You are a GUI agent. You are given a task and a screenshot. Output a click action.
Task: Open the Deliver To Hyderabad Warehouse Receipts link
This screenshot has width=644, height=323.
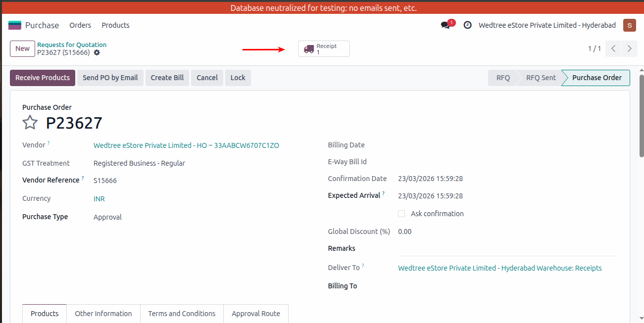[x=500, y=268]
